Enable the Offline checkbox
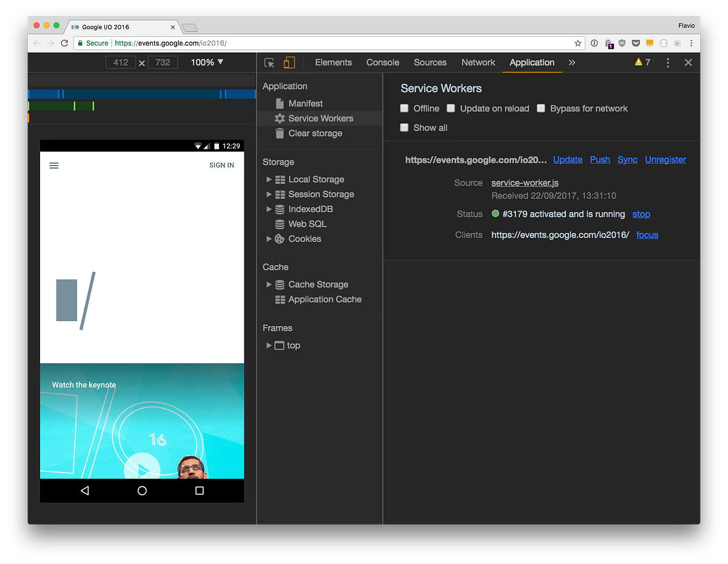Viewport: 728px width, 564px height. click(x=404, y=108)
